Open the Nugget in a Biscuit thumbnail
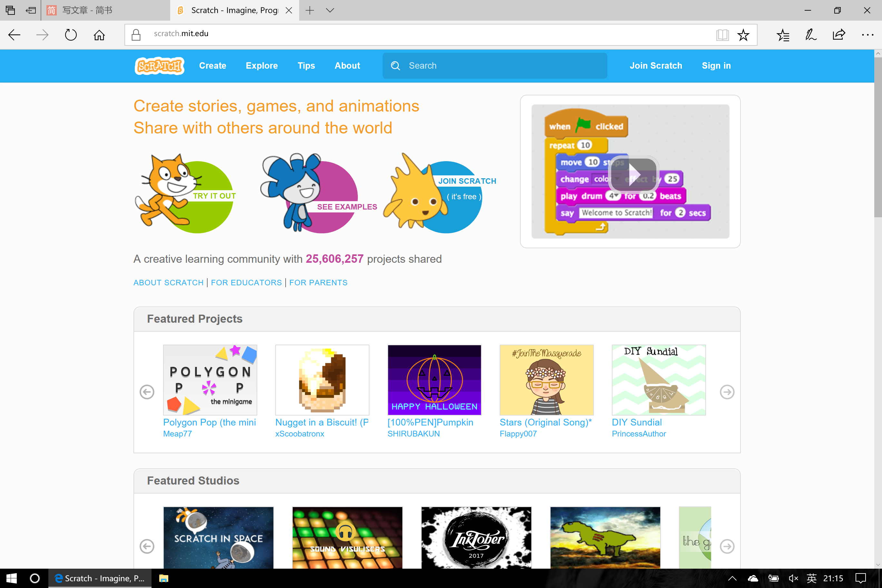This screenshot has height=588, width=882. tap(322, 380)
